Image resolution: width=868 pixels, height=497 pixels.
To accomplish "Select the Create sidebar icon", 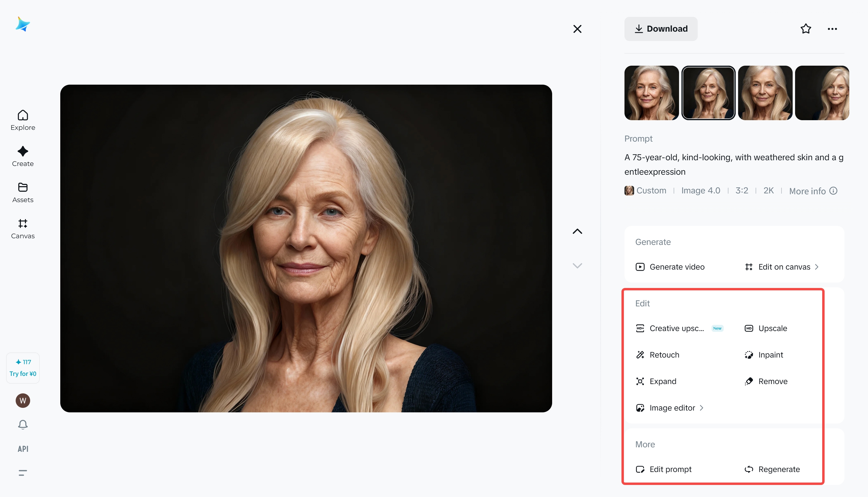I will point(23,156).
